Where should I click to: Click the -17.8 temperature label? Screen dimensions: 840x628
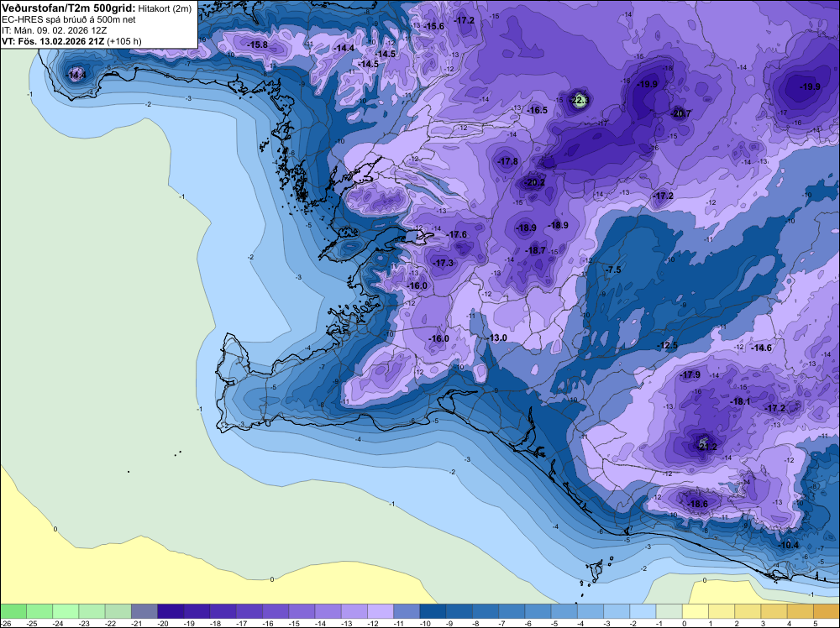[507, 162]
